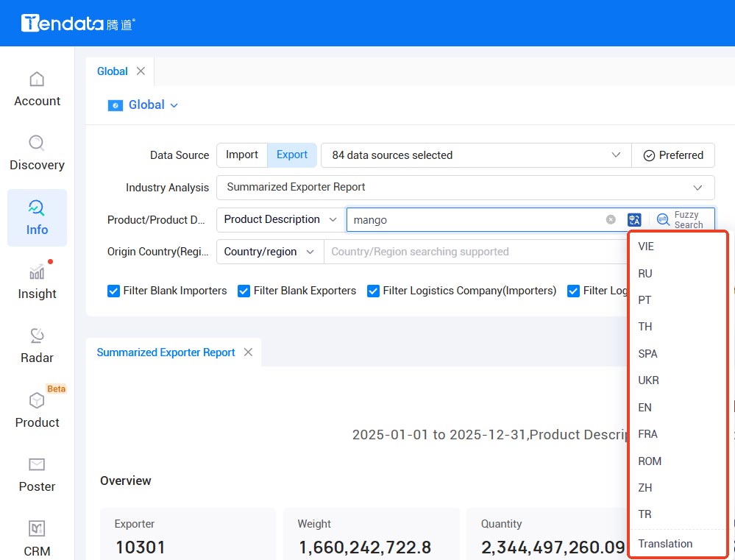Screen dimensions: 735x560
Task: Toggle Filter Blank Importers checkbox
Action: tap(113, 291)
